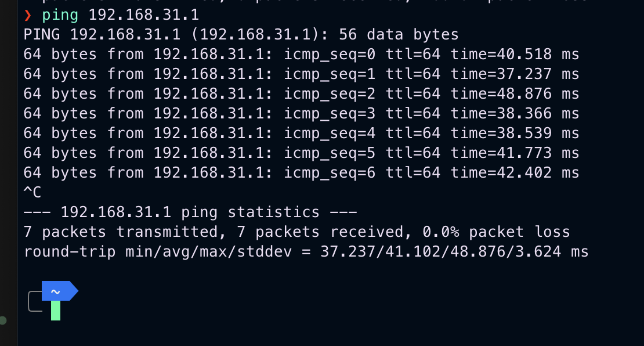Image resolution: width=644 pixels, height=346 pixels.
Task: Click the IP address in the typed command
Action: click(144, 15)
